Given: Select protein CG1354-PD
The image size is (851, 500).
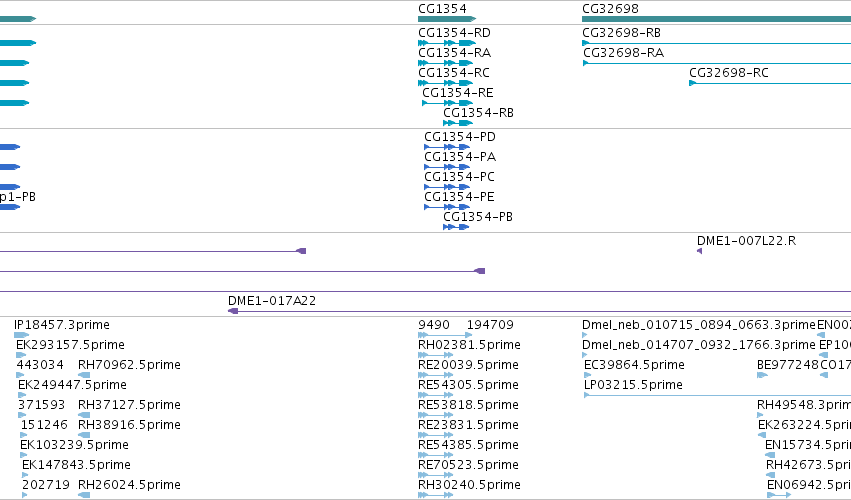Looking at the screenshot, I should [x=460, y=137].
